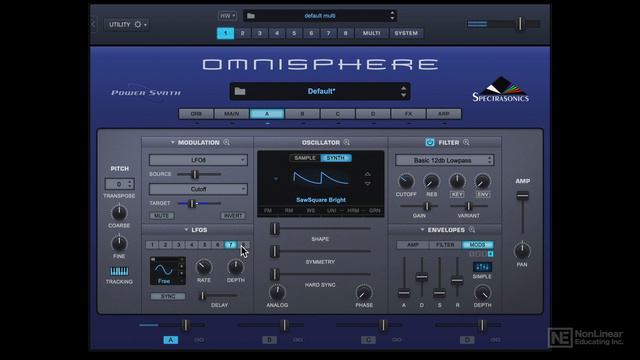Viewport: 640px width, 360px height.
Task: Step to previous oscillator waveform up arrow
Action: tap(367, 174)
